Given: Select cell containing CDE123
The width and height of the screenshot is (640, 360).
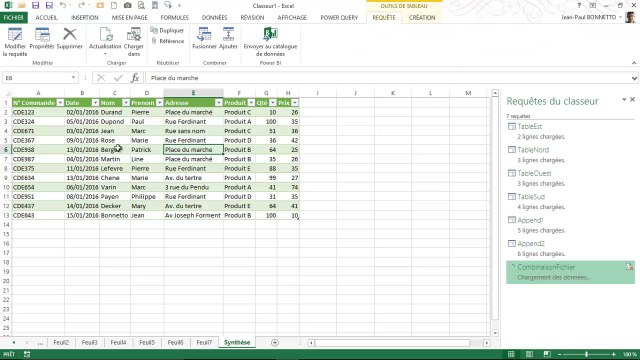Looking at the screenshot, I should click(x=38, y=112).
